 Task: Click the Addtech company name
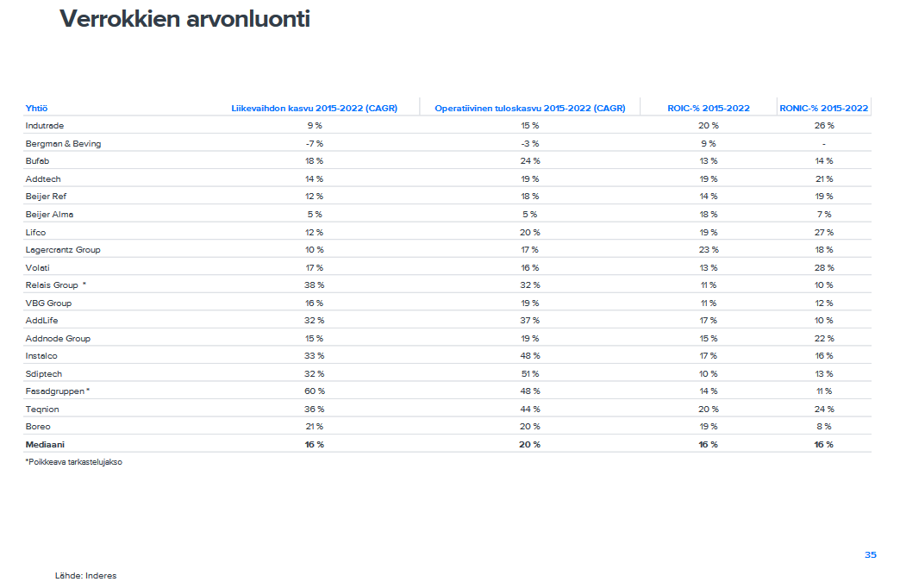[x=43, y=178]
